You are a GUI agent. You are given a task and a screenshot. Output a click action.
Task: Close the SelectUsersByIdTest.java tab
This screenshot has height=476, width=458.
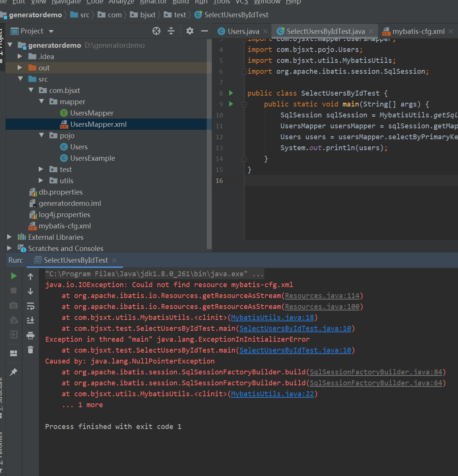(371, 31)
